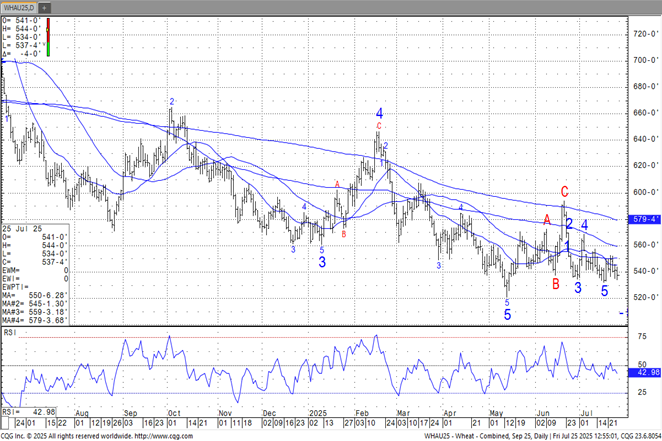Click the RSI value 42.98 badge on right axis
Viewport: 662px width, 441px height.
click(645, 374)
